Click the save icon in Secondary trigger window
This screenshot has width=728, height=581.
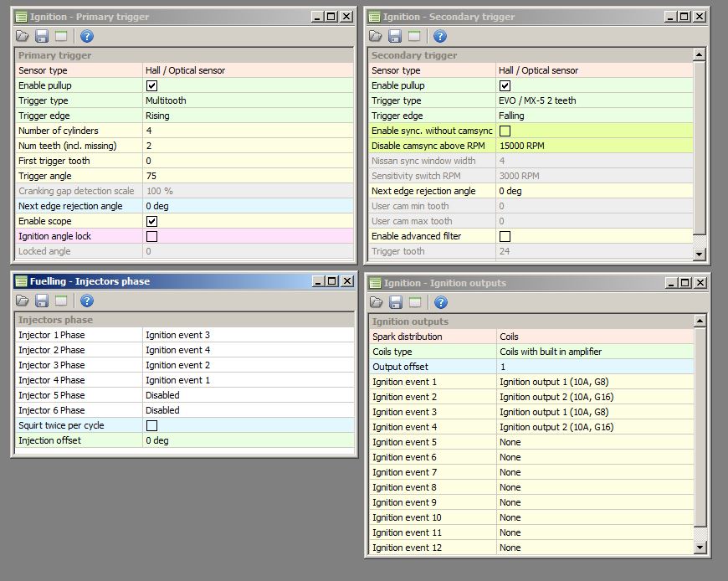click(395, 36)
